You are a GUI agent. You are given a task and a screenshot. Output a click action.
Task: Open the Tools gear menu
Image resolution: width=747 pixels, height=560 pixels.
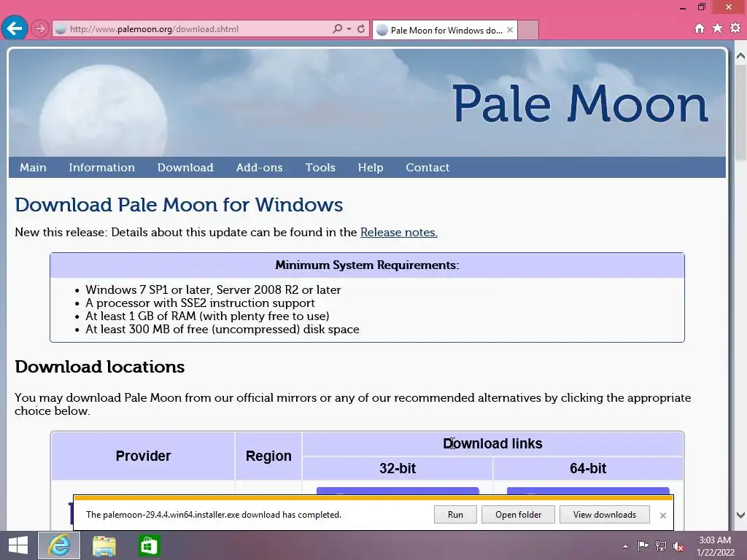point(735,28)
